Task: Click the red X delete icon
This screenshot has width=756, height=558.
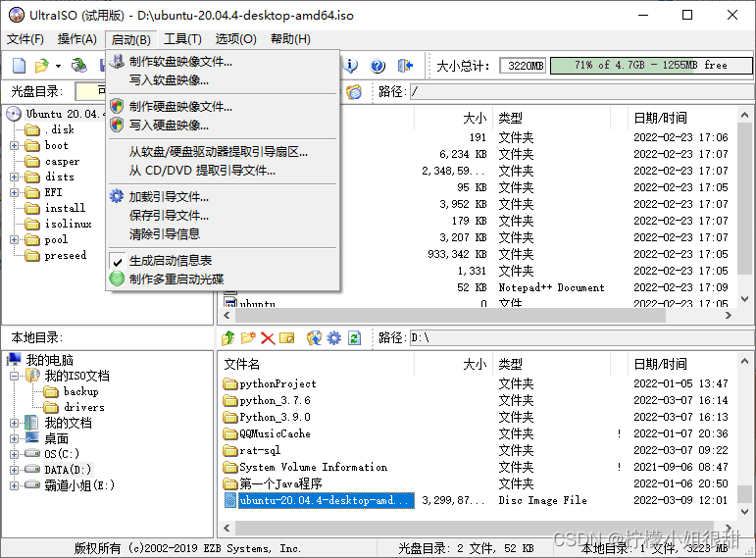Action: pos(268,338)
